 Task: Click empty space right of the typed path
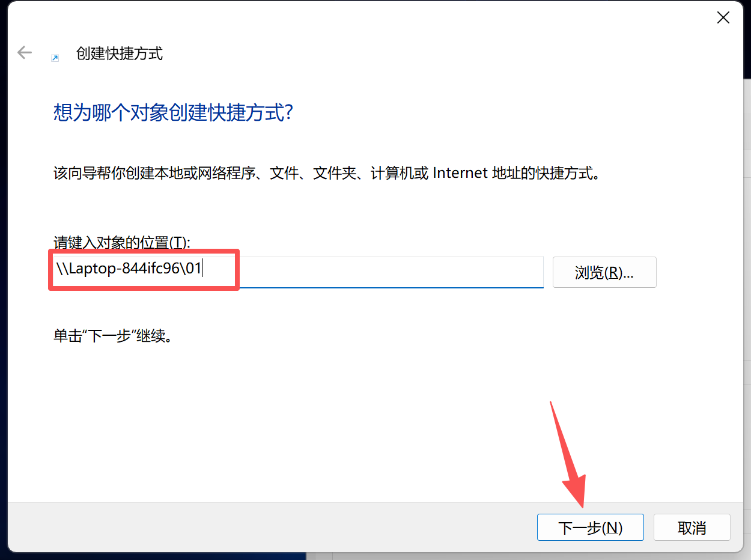point(391,272)
